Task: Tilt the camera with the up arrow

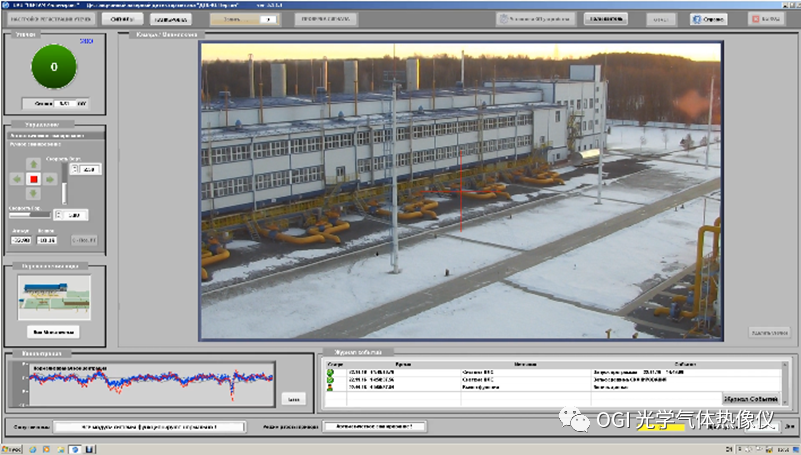Action: tap(34, 164)
